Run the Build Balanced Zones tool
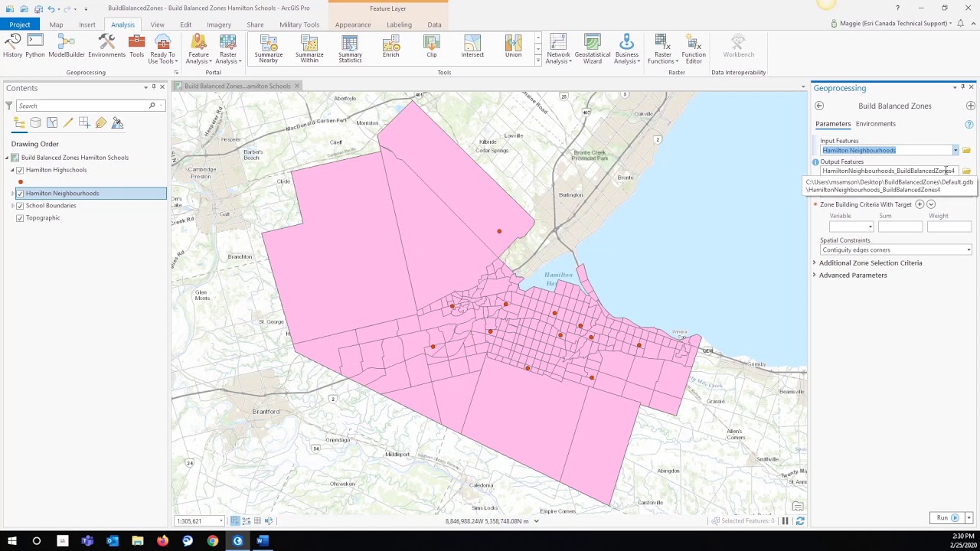 [946, 518]
